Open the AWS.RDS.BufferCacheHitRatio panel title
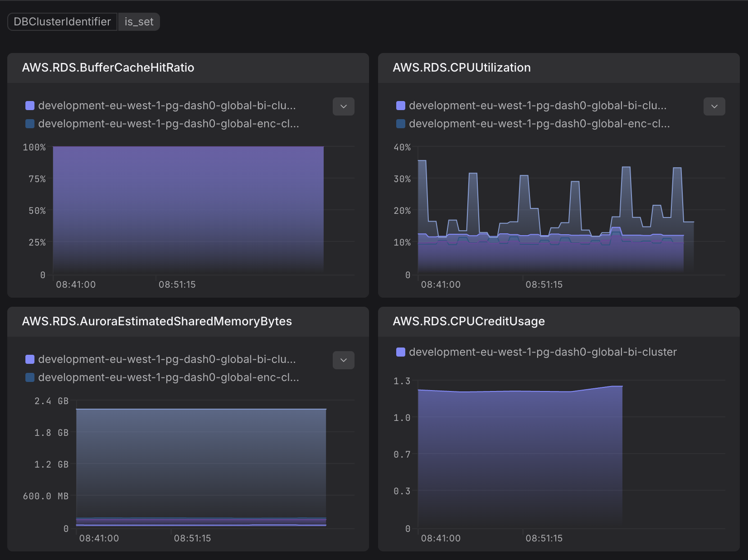Image resolution: width=748 pixels, height=560 pixels. [108, 68]
